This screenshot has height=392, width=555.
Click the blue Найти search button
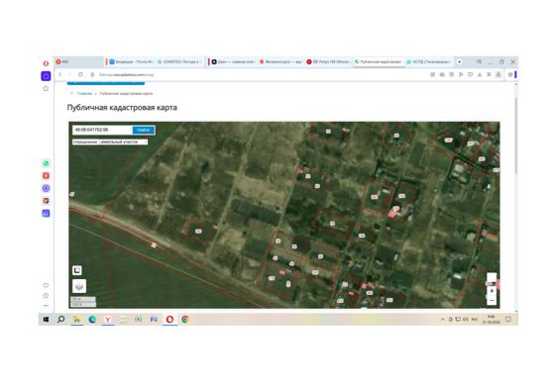tap(144, 130)
